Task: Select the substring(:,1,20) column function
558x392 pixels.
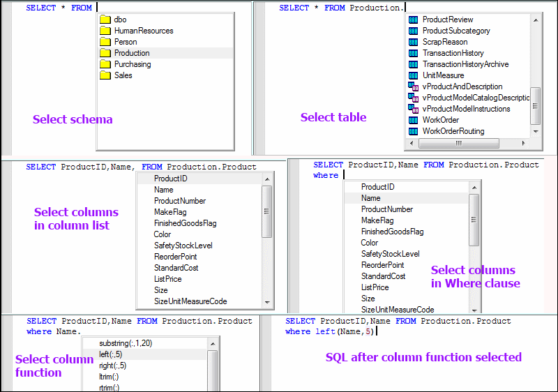Action: (126, 343)
